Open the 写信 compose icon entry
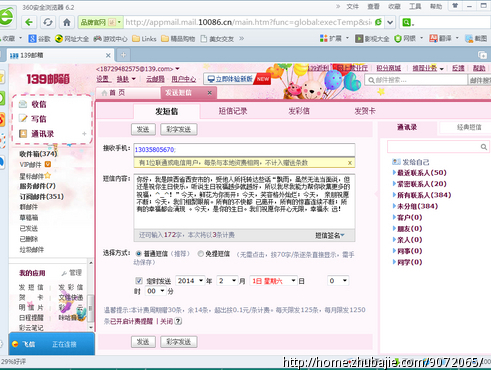Image resolution: width=491 pixels, height=370 pixels. click(23, 119)
